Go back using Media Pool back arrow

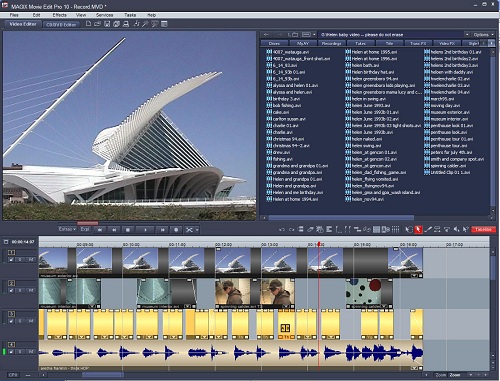[x=266, y=35]
